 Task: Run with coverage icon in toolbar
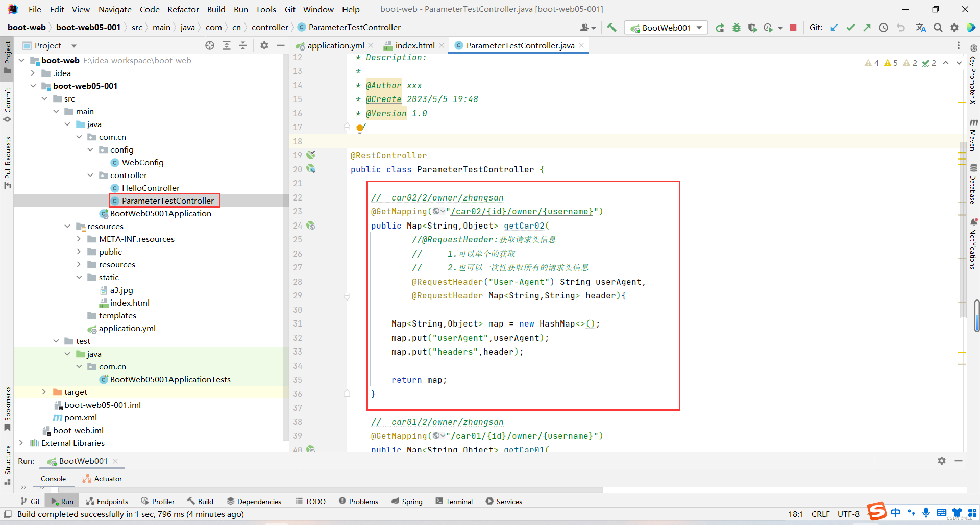(752, 28)
